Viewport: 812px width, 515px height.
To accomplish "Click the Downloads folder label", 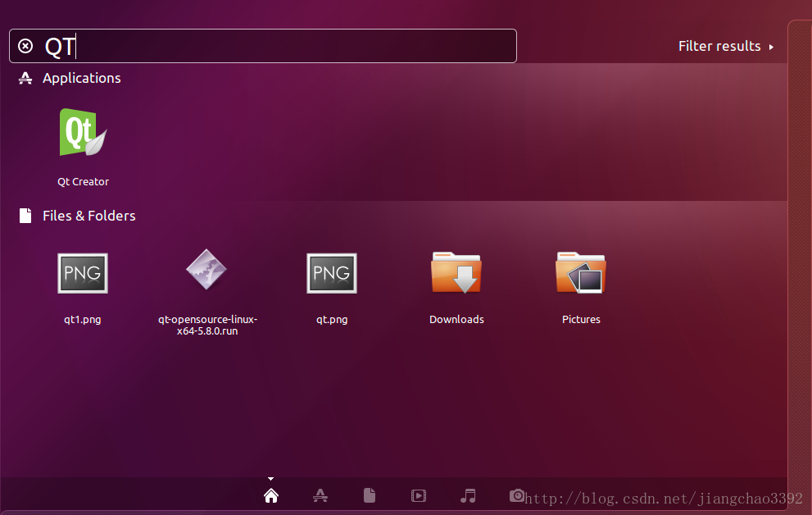I will tap(456, 320).
